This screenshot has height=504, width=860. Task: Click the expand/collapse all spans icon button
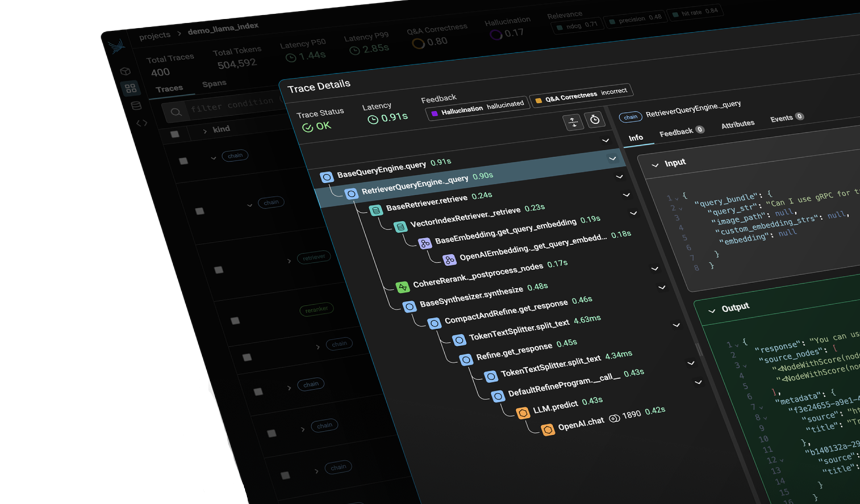pyautogui.click(x=573, y=121)
